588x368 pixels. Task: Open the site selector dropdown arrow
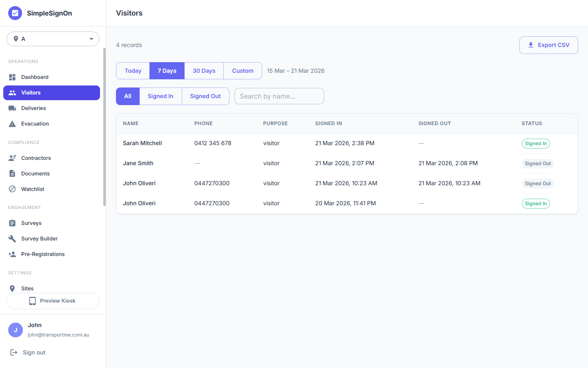[91, 39]
